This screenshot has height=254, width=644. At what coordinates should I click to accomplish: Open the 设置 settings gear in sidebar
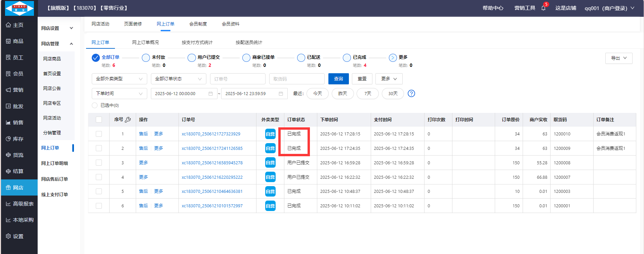9,236
